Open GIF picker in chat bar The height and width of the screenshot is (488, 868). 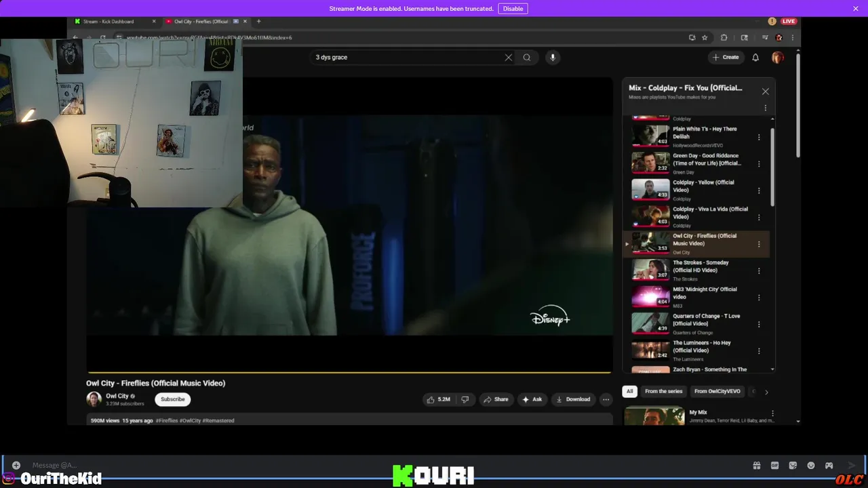pyautogui.click(x=775, y=465)
